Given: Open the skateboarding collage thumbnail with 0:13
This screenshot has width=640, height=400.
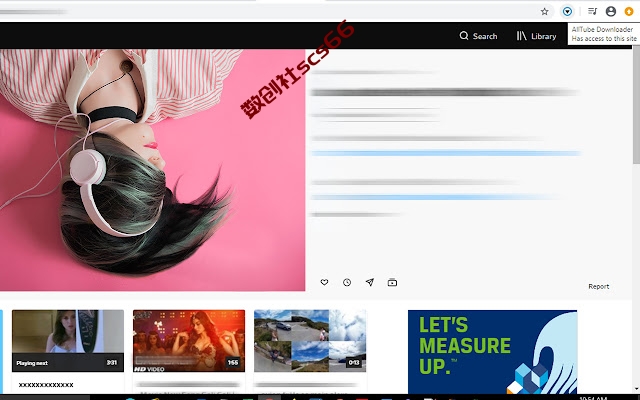Looking at the screenshot, I should [310, 341].
